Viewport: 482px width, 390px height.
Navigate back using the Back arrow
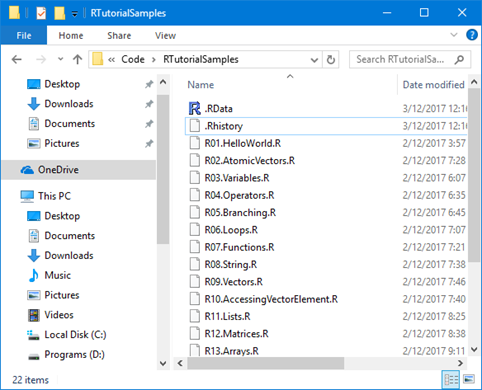pyautogui.click(x=16, y=60)
